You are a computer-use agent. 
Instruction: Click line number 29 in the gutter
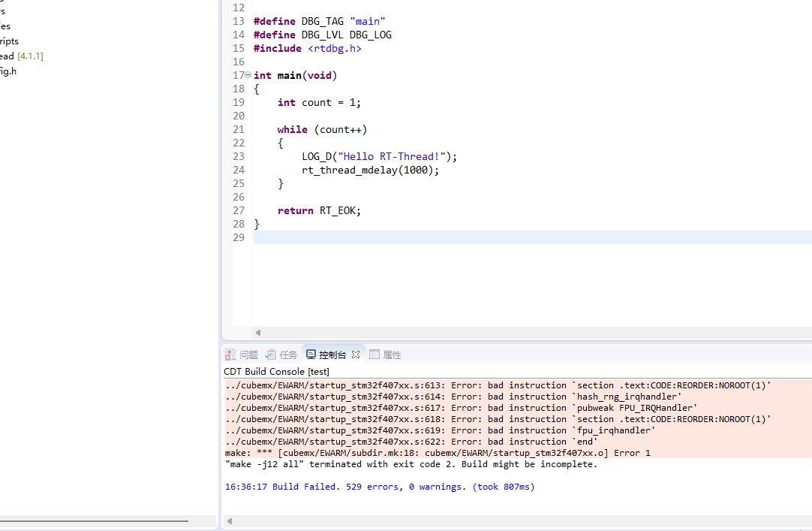[x=238, y=237]
